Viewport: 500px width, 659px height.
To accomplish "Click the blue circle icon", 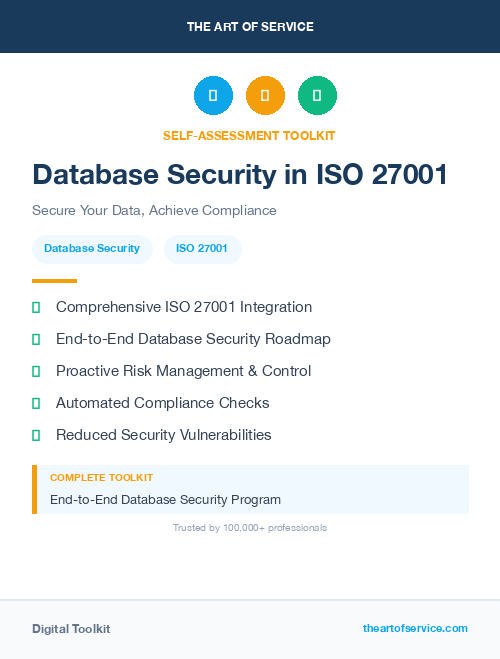I will point(213,95).
